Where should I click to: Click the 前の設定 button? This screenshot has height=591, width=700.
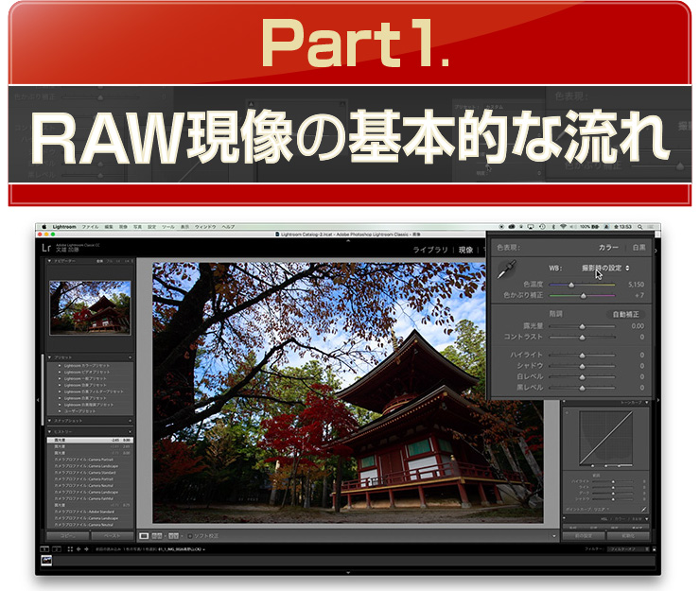[583, 535]
